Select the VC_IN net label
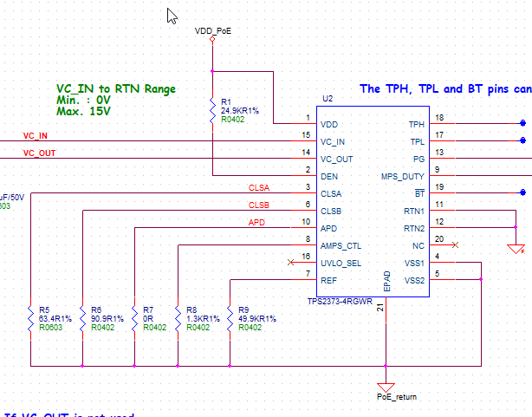Screen dimensions: 532x417 (36, 136)
